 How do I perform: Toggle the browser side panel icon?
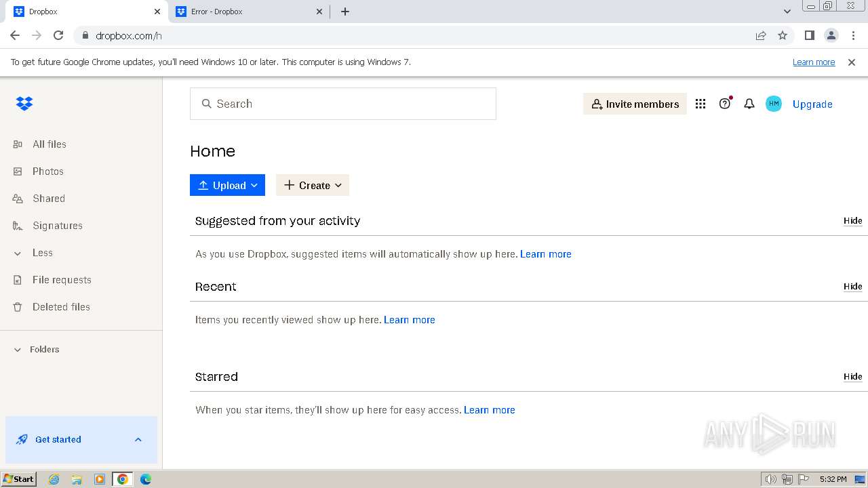point(809,35)
